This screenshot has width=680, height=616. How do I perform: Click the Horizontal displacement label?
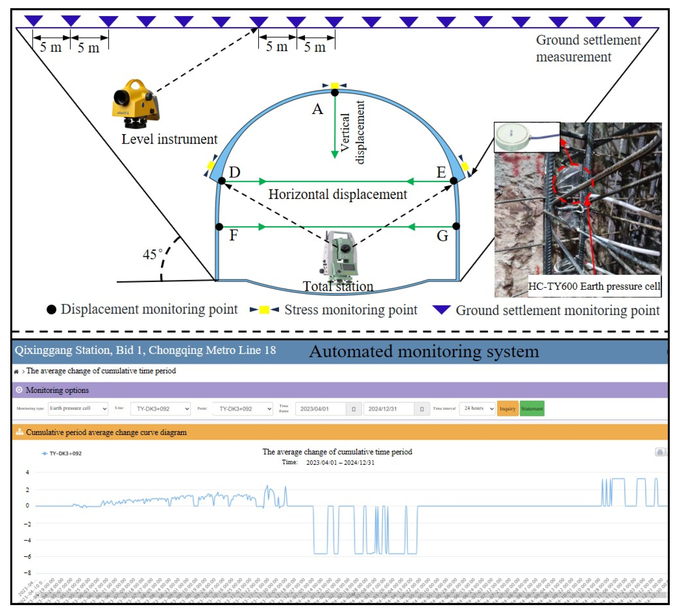coord(337,194)
